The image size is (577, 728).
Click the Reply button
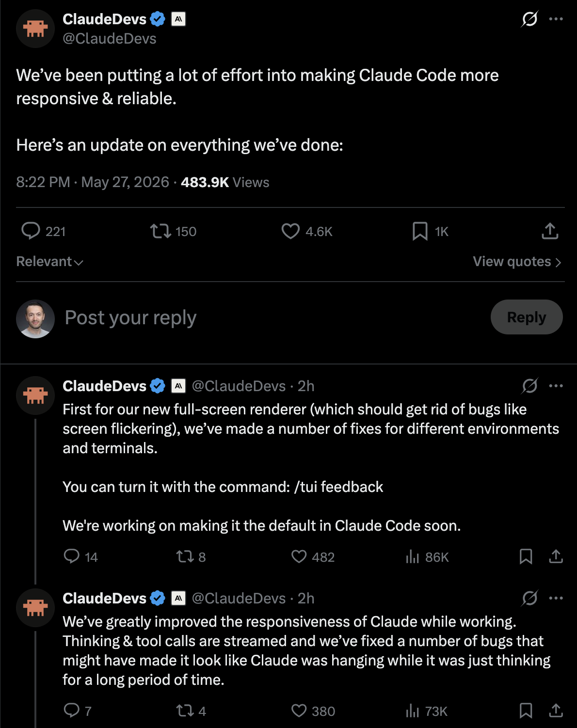click(527, 317)
